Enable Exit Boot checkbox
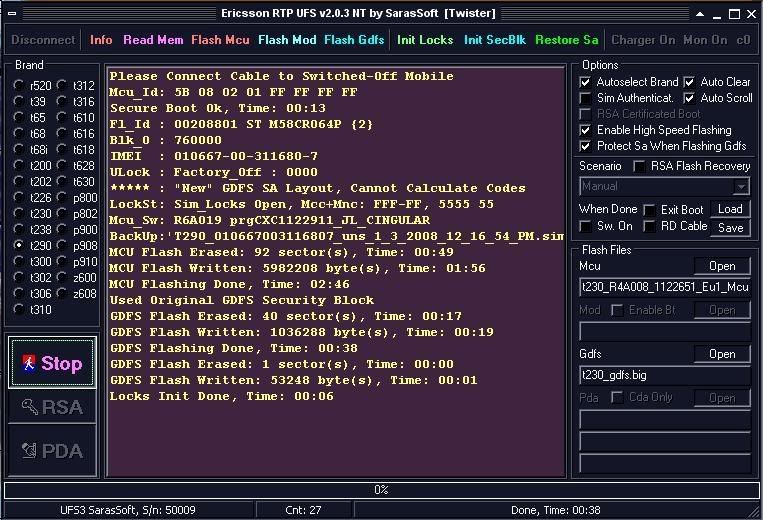763x520 pixels. click(x=649, y=210)
